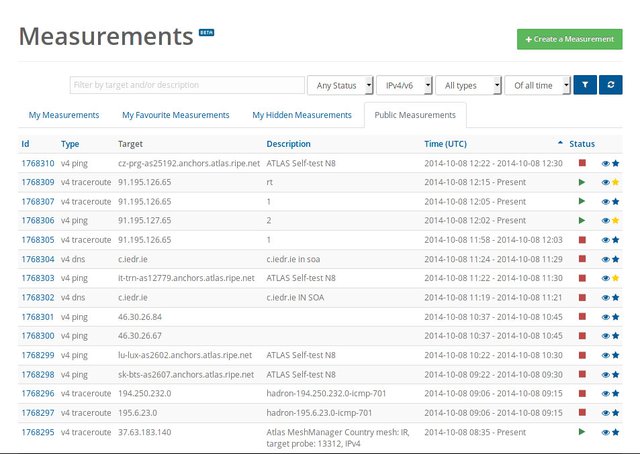The width and height of the screenshot is (640, 454).
Task: Hide measurement 1768310 using eye icon
Action: (606, 163)
